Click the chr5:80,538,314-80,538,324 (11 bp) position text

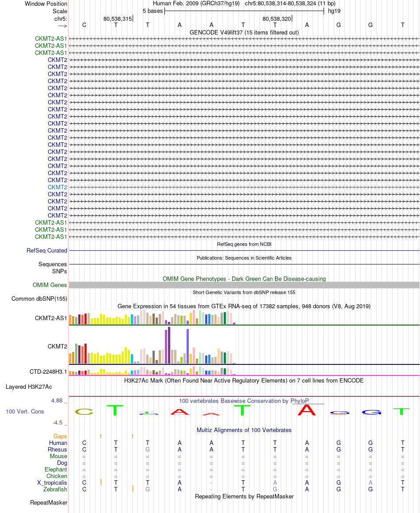290,4
